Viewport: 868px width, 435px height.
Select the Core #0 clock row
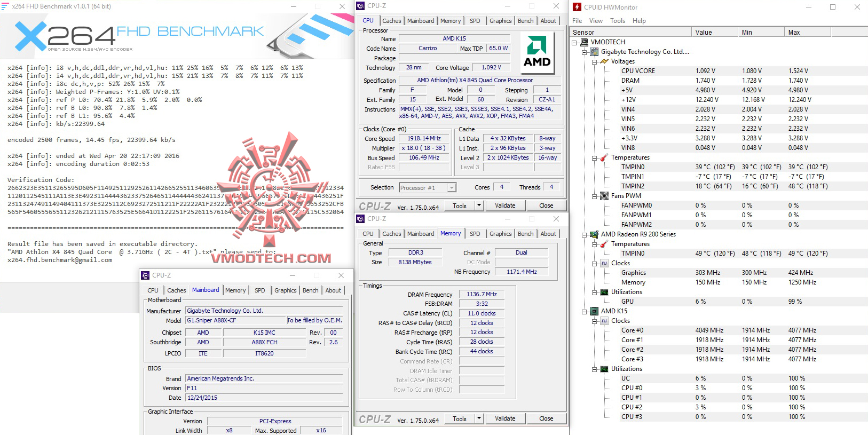coord(719,330)
